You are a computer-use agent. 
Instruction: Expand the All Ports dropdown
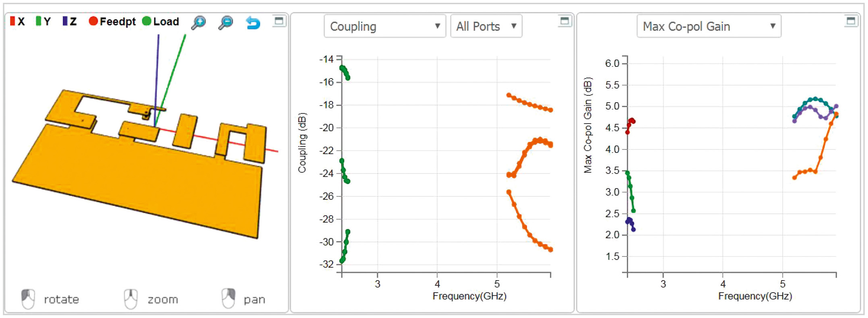[486, 26]
